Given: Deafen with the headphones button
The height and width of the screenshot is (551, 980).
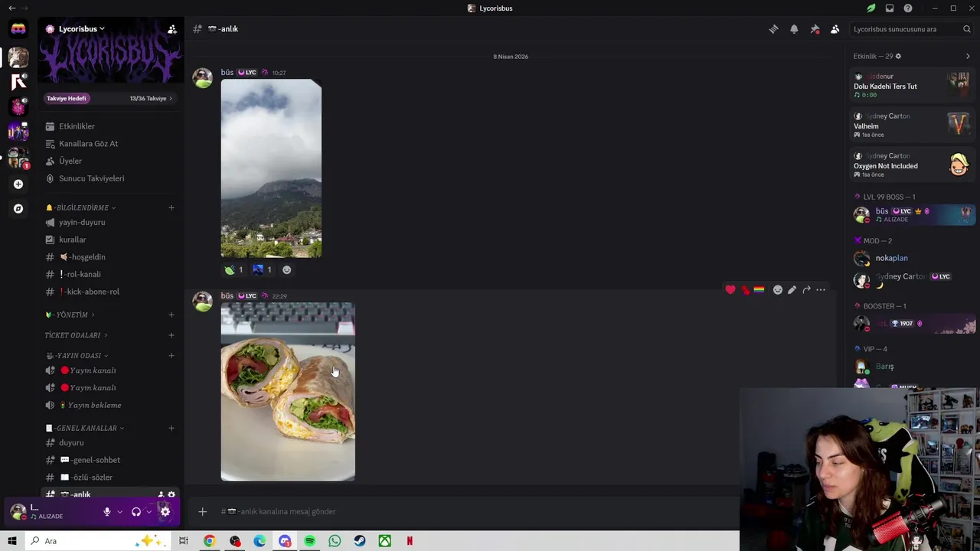Looking at the screenshot, I should coord(136,512).
